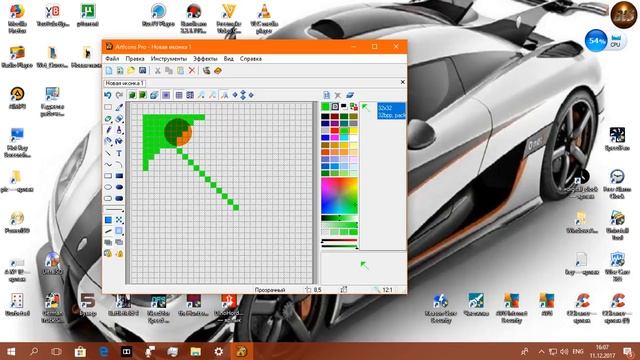
Task: Open the Инструменты menu
Action: tap(169, 59)
